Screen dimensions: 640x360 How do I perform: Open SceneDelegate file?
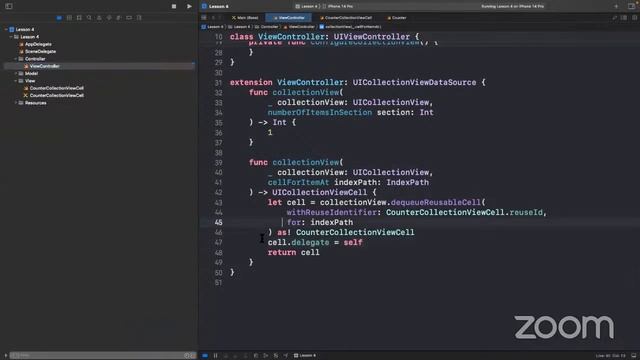tap(38, 51)
